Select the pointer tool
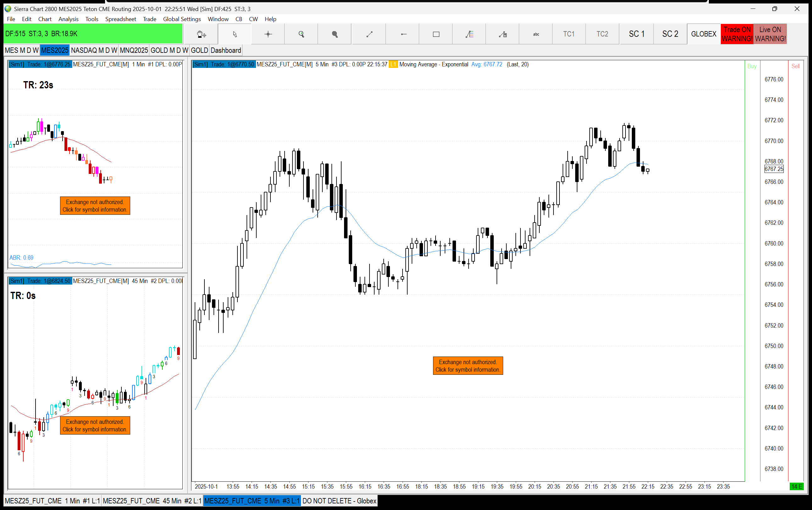Image resolution: width=812 pixels, height=510 pixels. point(235,34)
